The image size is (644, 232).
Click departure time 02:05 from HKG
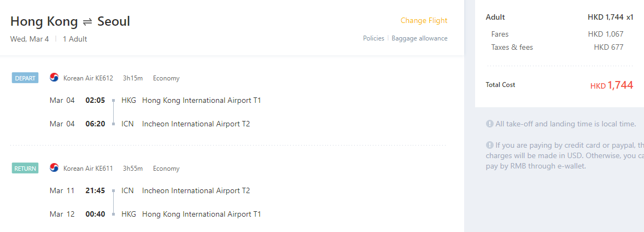pos(95,100)
